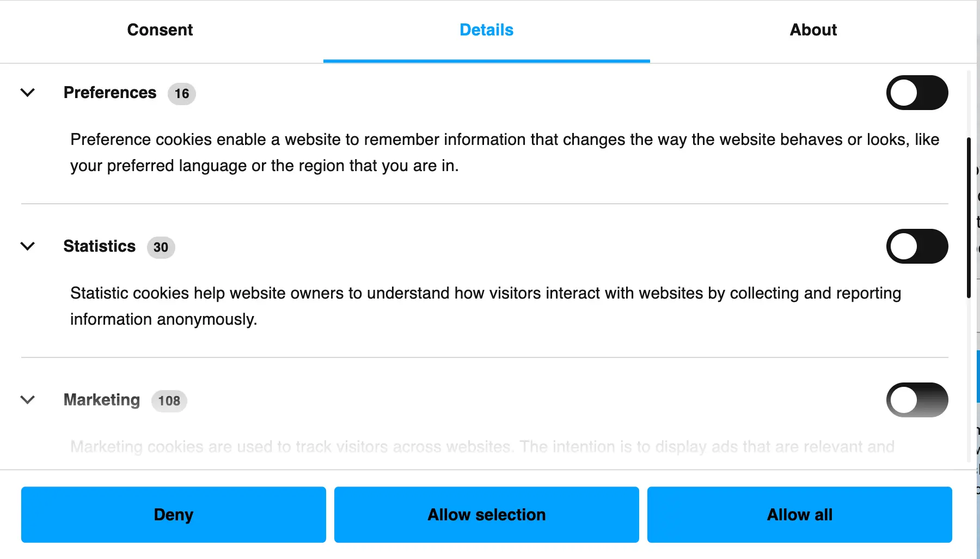
Task: Click the cookie list vertical scrollbar
Action: (969, 218)
